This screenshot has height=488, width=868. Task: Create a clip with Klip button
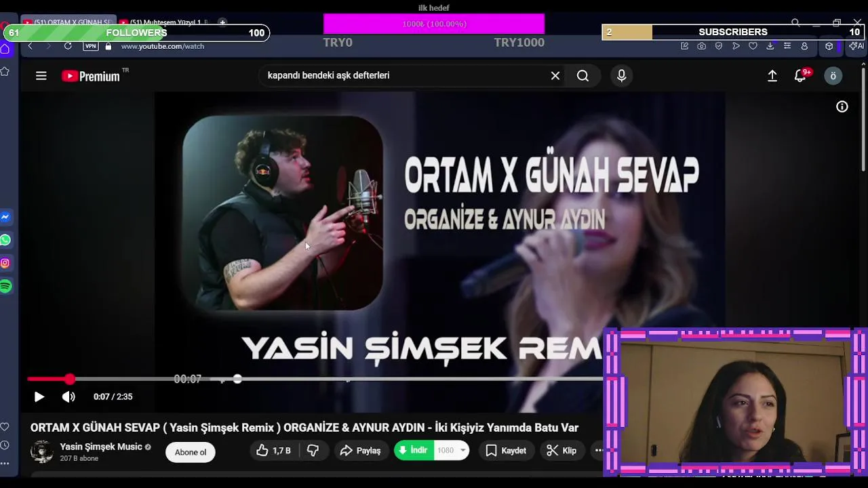coord(561,451)
